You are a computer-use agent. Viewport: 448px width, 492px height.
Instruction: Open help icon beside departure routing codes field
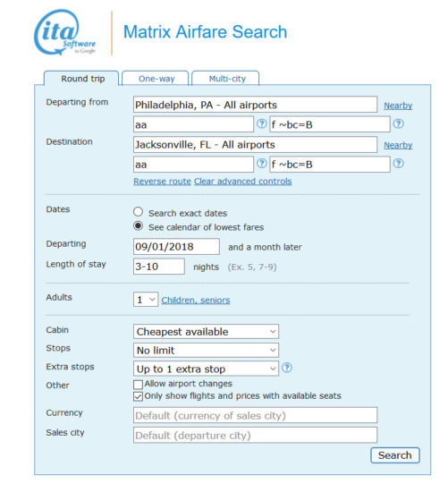pos(261,124)
